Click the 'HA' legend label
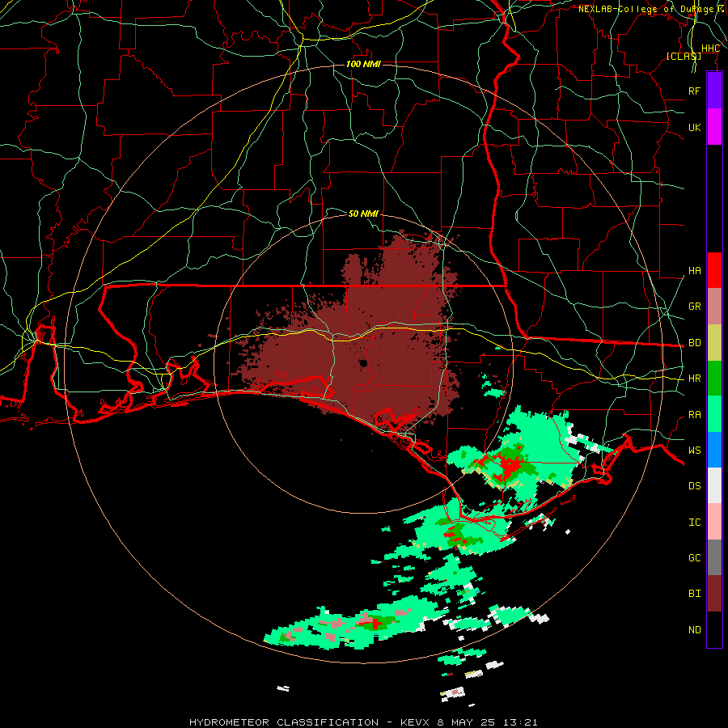The image size is (728, 728). [x=695, y=270]
